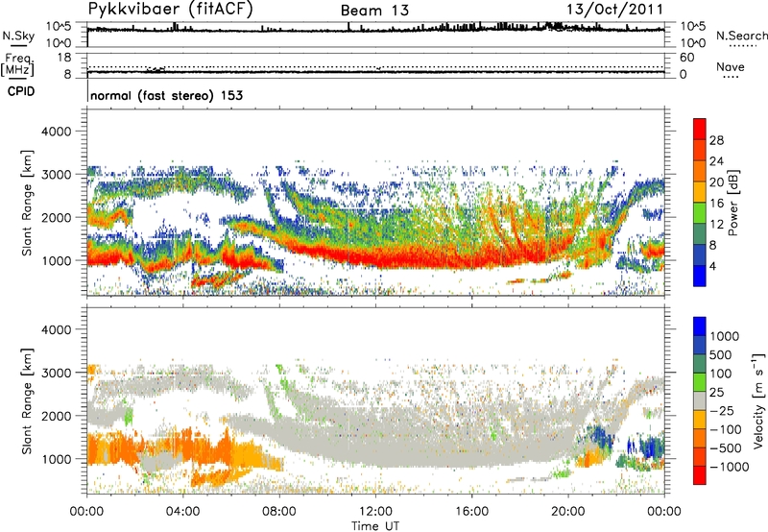Click the Velocity colorbar value "-25"
The image size is (768, 532).
pyautogui.click(x=721, y=411)
